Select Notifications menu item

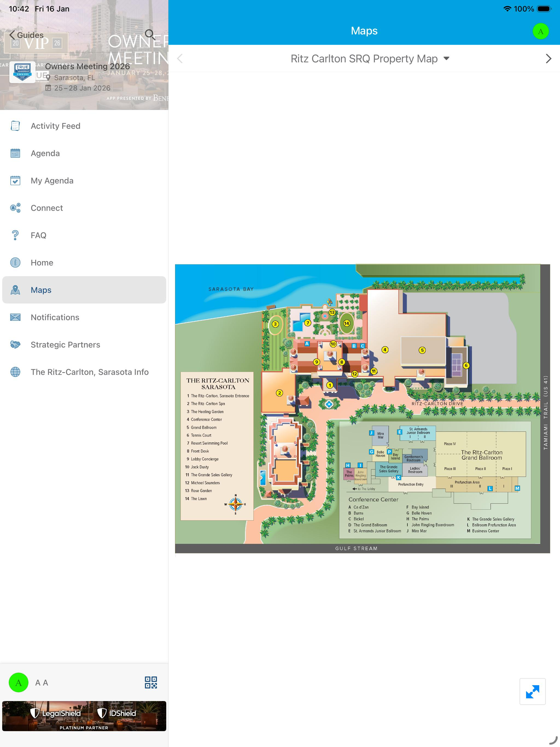84,317
